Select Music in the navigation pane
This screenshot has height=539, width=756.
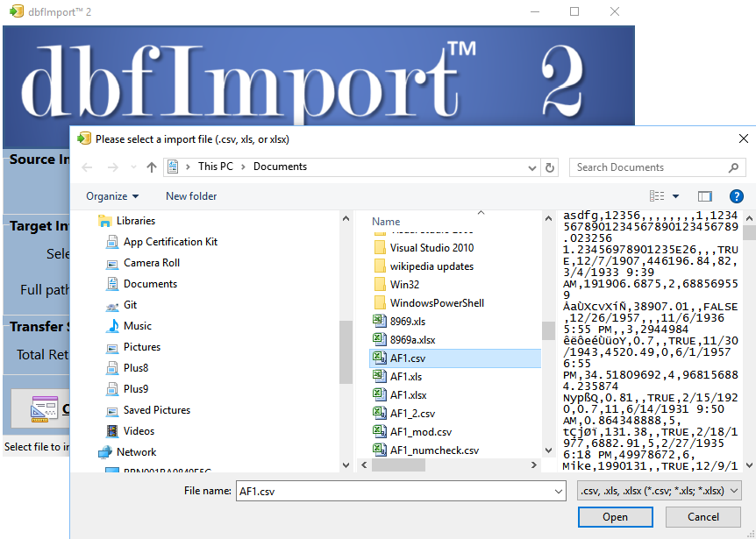point(138,326)
